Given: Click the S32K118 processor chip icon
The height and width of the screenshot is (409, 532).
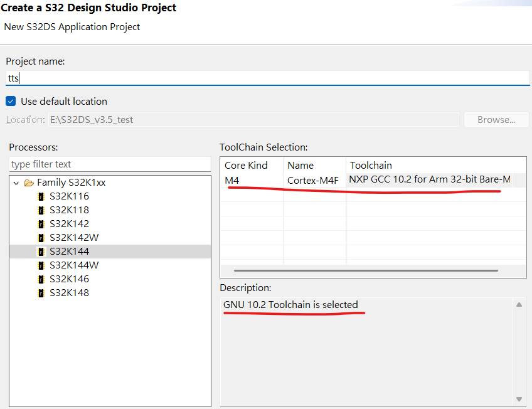Looking at the screenshot, I should [x=41, y=210].
